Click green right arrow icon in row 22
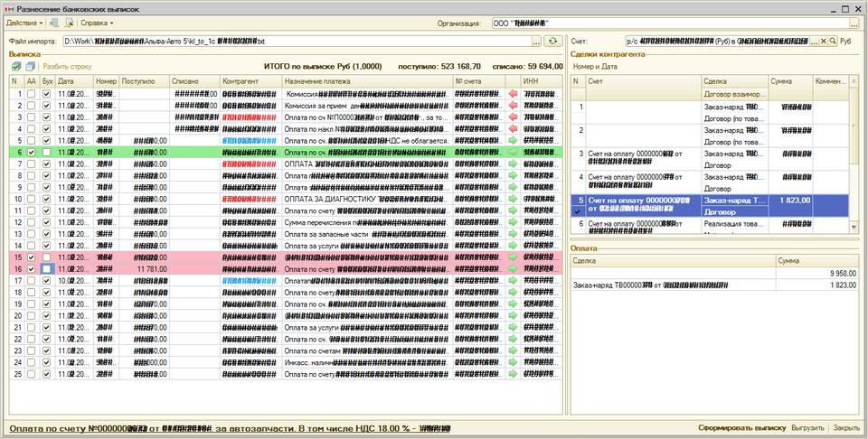868x439 pixels. 513,339
